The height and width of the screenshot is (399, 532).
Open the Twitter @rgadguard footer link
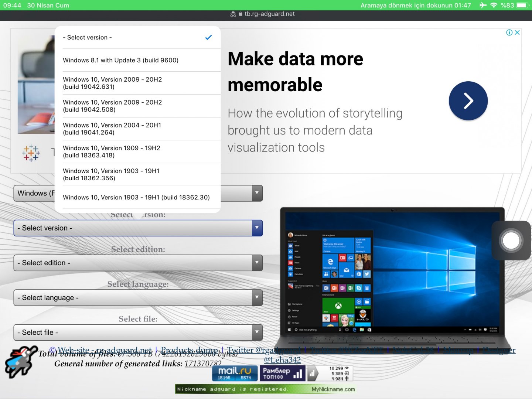tap(263, 350)
